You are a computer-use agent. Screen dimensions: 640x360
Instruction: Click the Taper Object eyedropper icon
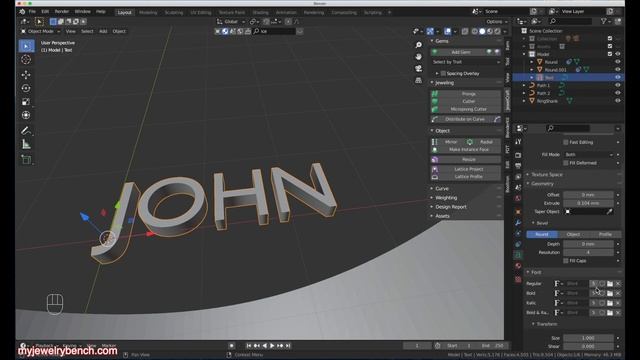point(609,212)
